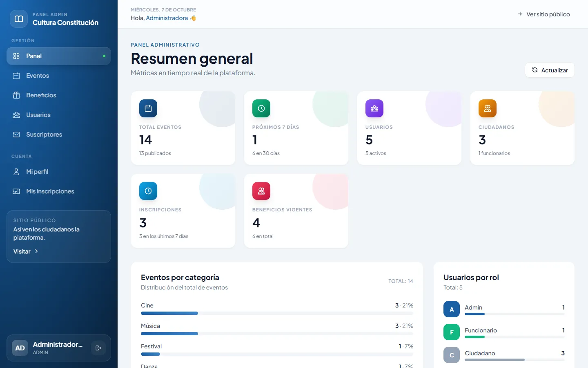The width and height of the screenshot is (588, 368).
Task: Click the 'Festival' category row label
Action: 151,346
